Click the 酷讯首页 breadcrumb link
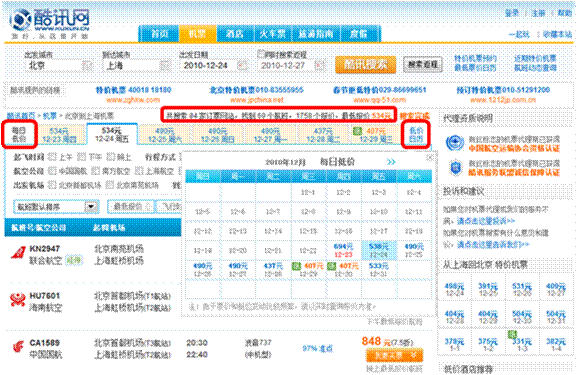The image size is (576, 375). pyautogui.click(x=21, y=116)
